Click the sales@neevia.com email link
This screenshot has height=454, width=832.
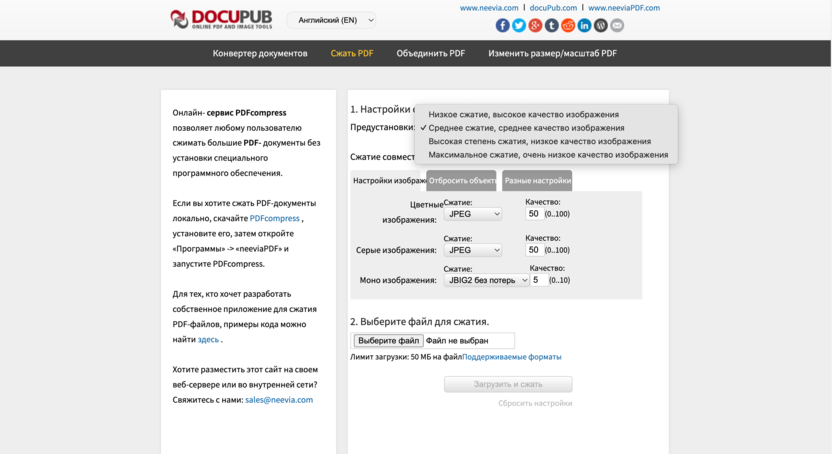pyautogui.click(x=279, y=400)
